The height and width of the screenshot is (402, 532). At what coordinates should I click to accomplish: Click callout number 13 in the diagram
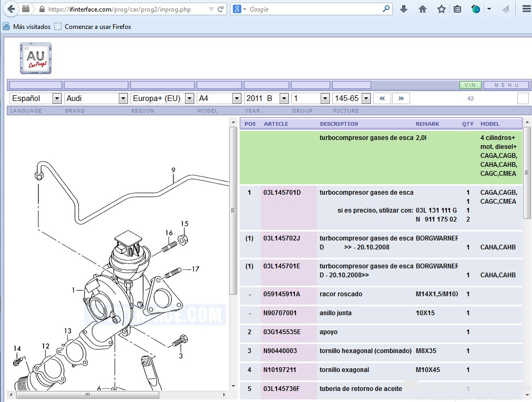[x=67, y=330]
